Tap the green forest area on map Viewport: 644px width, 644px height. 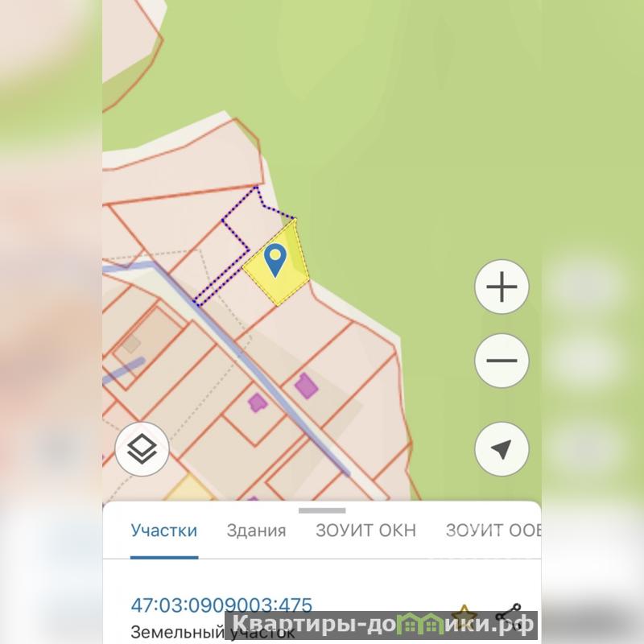tap(411, 144)
